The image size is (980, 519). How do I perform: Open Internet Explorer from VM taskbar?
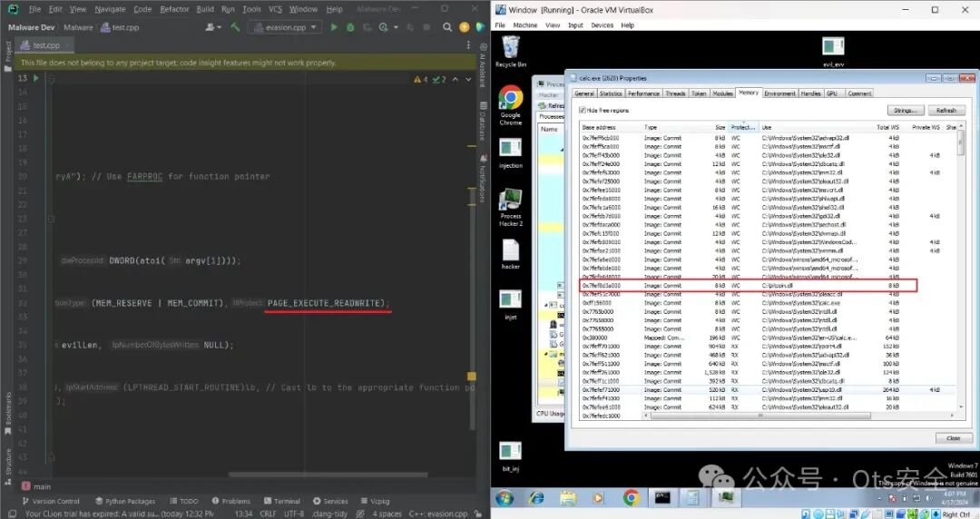[x=536, y=498]
